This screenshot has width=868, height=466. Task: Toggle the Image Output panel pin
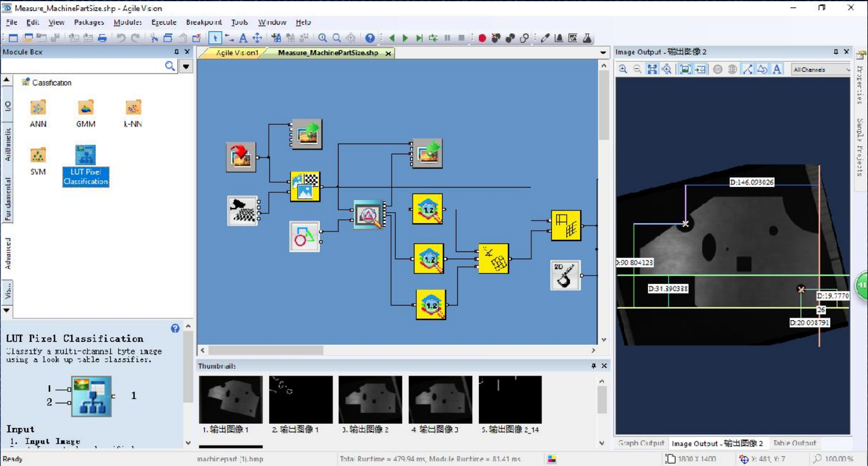coord(836,52)
